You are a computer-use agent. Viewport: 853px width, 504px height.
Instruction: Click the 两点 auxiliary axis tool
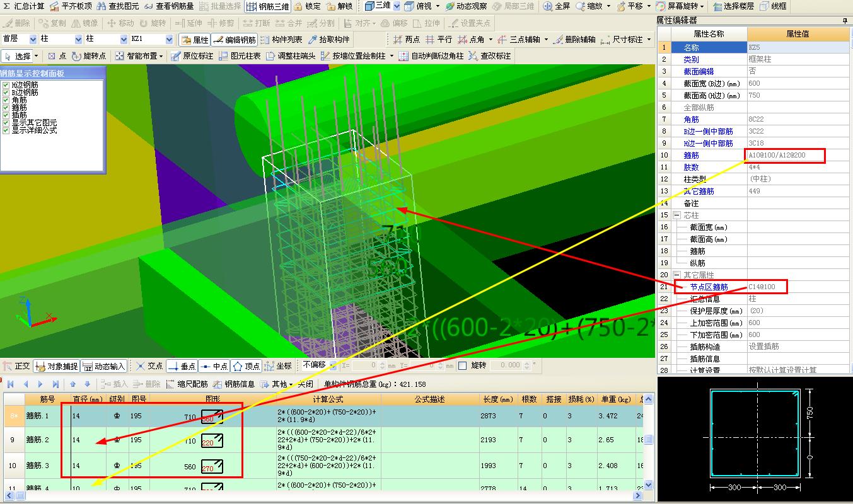tap(406, 40)
